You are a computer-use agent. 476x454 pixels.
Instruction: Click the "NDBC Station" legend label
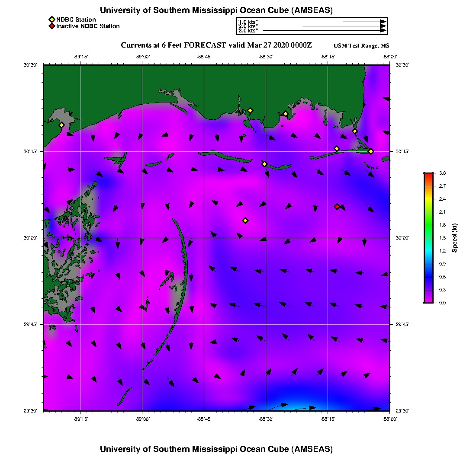coord(76,19)
